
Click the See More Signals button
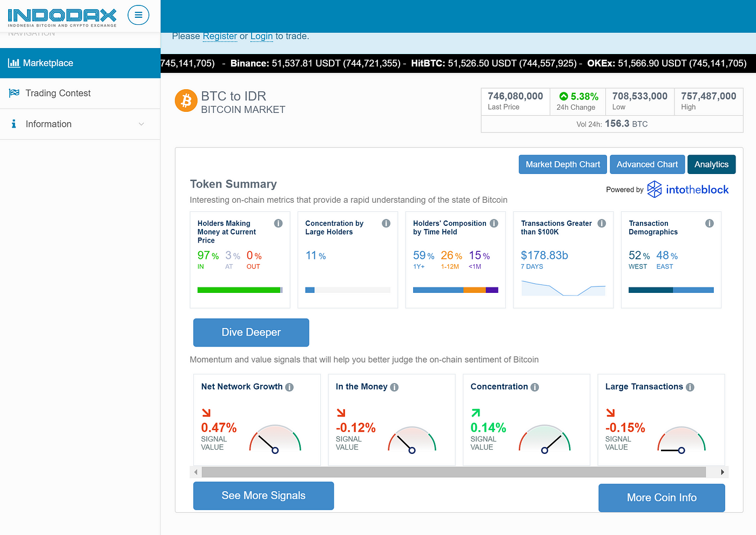(264, 496)
